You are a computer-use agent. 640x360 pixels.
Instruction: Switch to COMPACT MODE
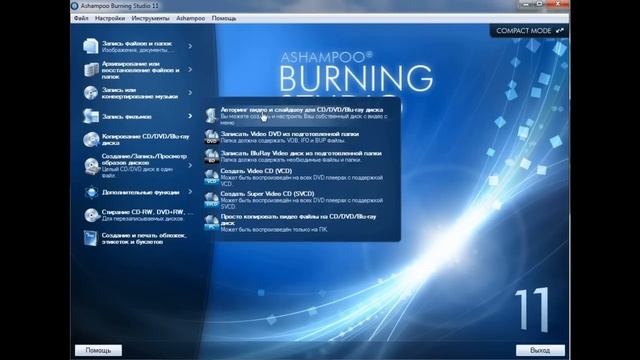529,31
